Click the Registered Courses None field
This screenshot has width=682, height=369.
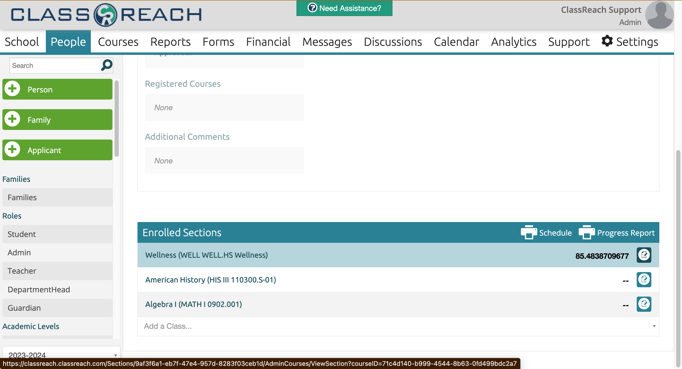tap(224, 107)
